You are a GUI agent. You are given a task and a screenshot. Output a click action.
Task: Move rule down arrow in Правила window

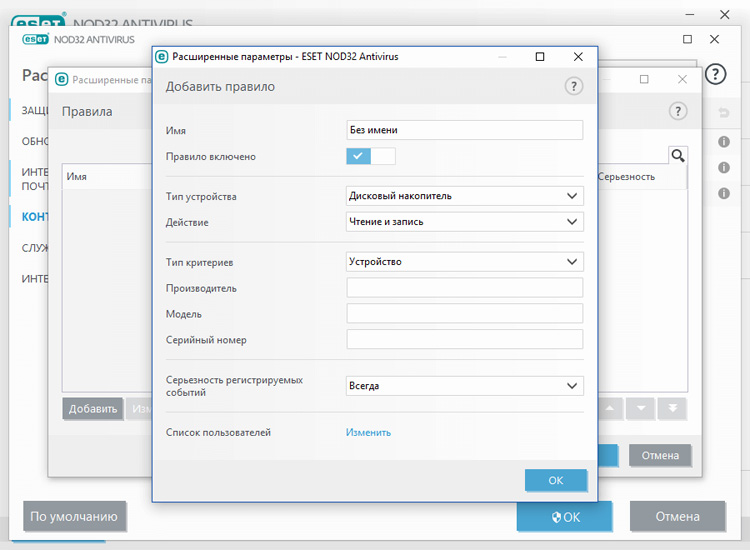pos(641,408)
